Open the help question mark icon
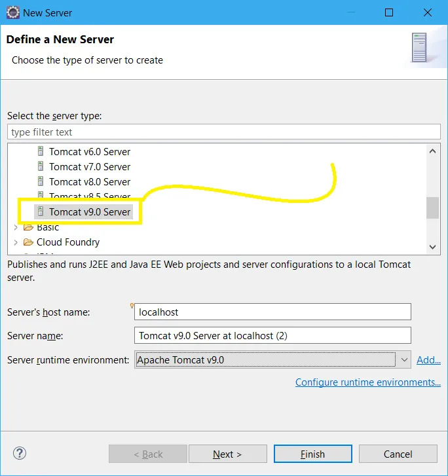This screenshot has width=448, height=476. click(20, 453)
